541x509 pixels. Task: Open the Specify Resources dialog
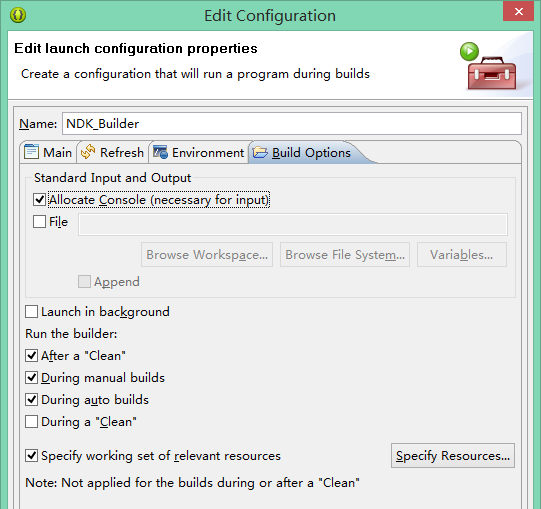(x=453, y=456)
